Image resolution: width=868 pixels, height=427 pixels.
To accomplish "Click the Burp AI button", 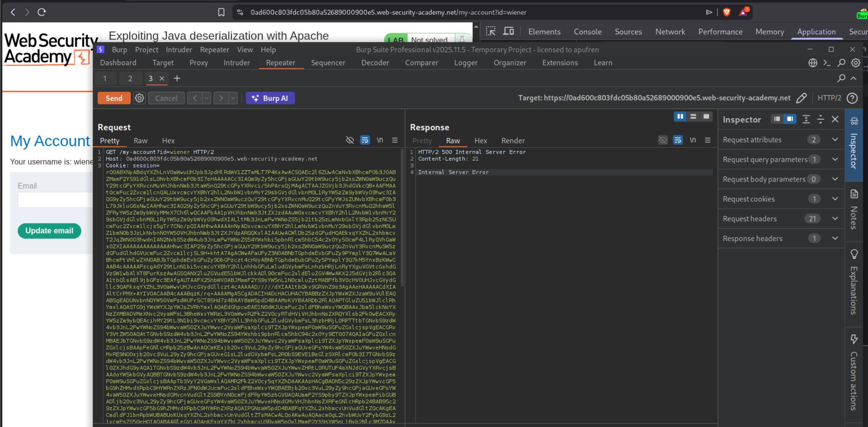I will [x=270, y=98].
